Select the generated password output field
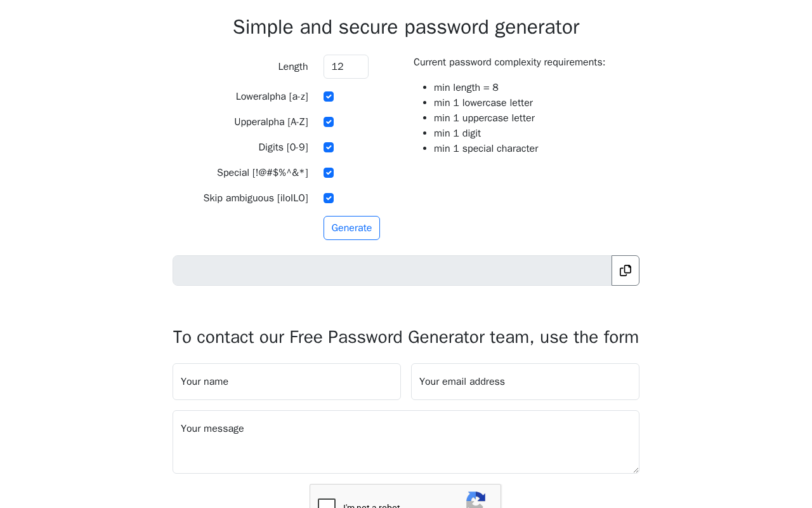Screen dimensions: 812x508 [392, 271]
